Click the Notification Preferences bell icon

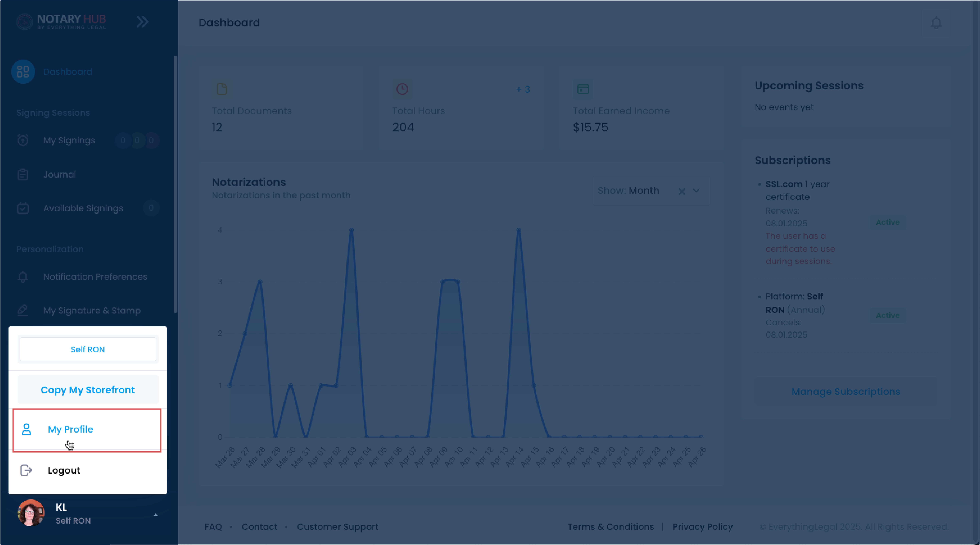tap(23, 277)
